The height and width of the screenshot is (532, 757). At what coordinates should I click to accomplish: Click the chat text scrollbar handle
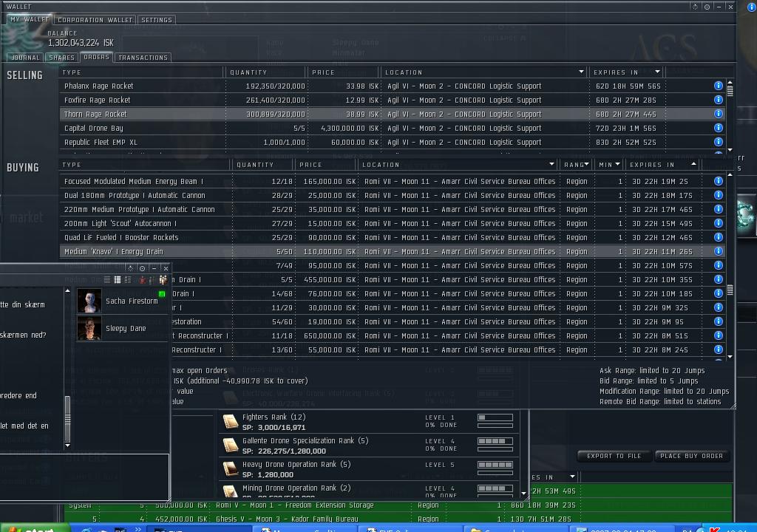67,418
